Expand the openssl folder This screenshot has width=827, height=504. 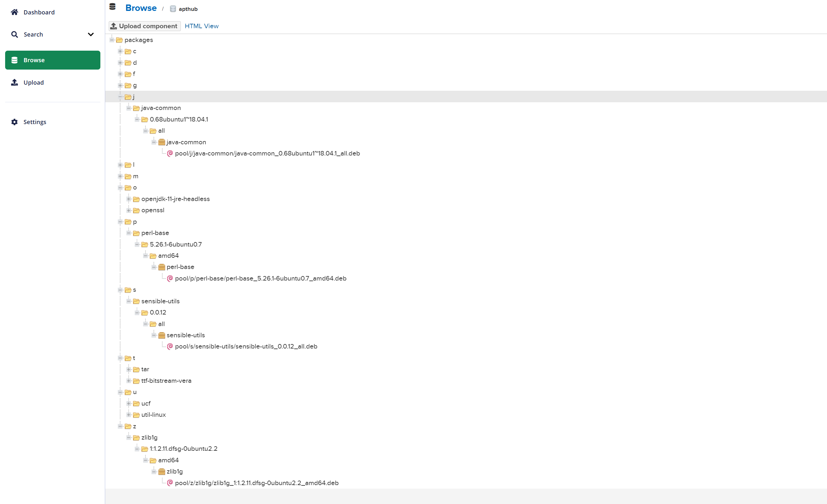coord(129,210)
